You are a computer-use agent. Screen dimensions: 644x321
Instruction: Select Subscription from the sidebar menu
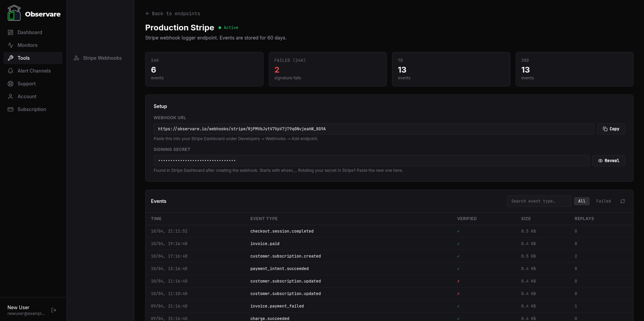[31, 109]
